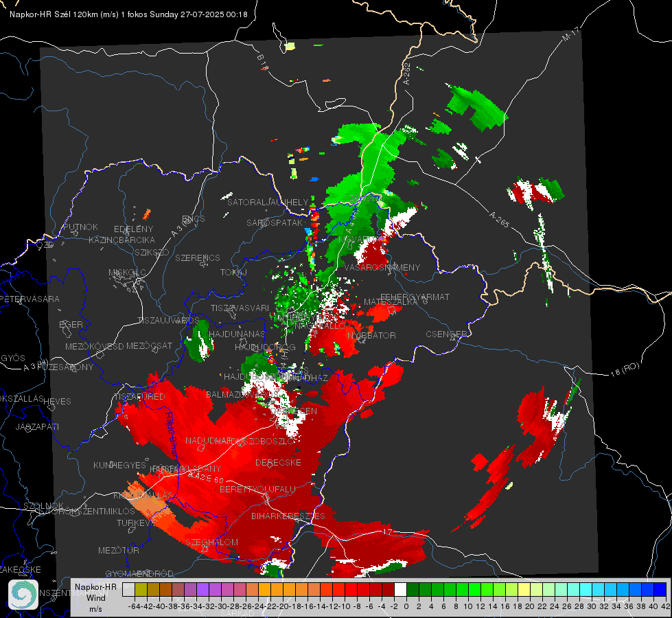Click the FEHÉRGYARMAT city label
The image size is (672, 618).
pos(415,297)
